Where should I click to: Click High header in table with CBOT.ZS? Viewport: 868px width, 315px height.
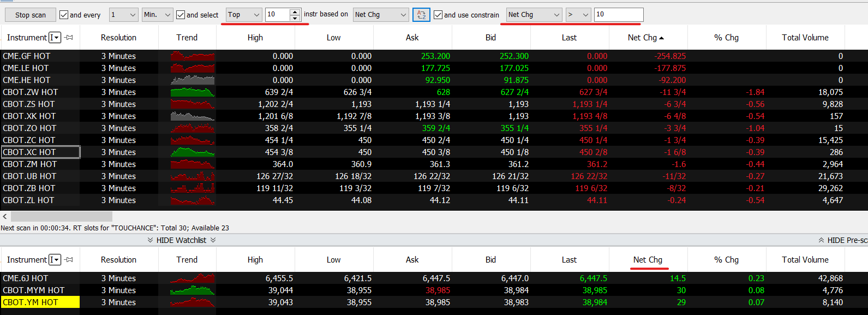pos(255,38)
